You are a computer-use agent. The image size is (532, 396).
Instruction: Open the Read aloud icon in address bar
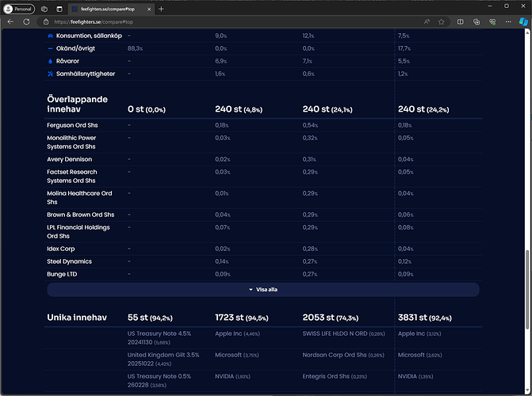point(427,22)
